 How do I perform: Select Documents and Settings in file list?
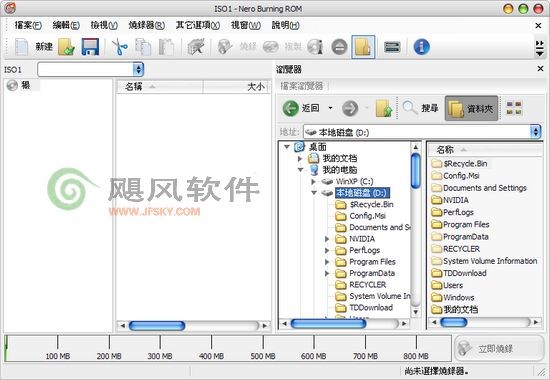479,188
